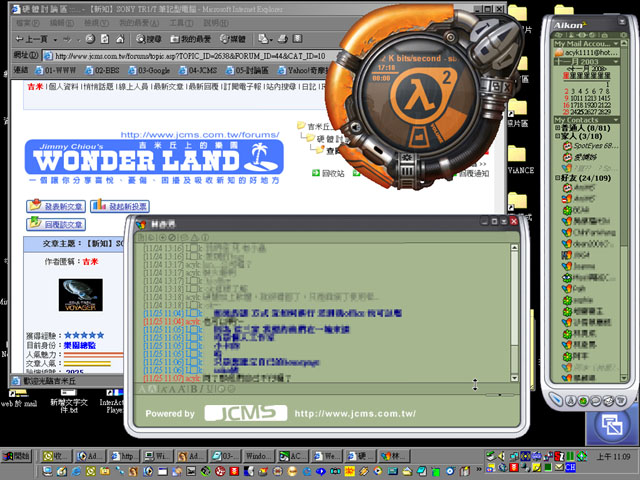Image resolution: width=640 pixels, height=480 pixels.
Task: Open the 05-討論區 links bar shortcut
Action: [x=247, y=70]
